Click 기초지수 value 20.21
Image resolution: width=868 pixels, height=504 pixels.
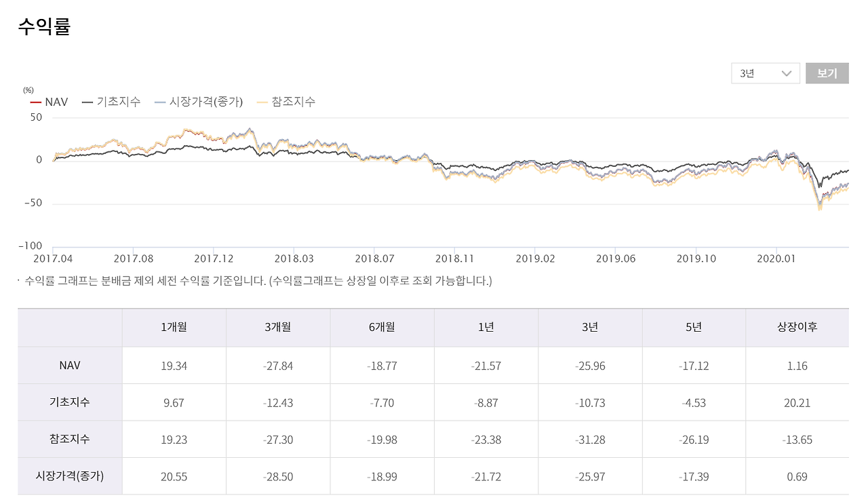pyautogui.click(x=797, y=403)
